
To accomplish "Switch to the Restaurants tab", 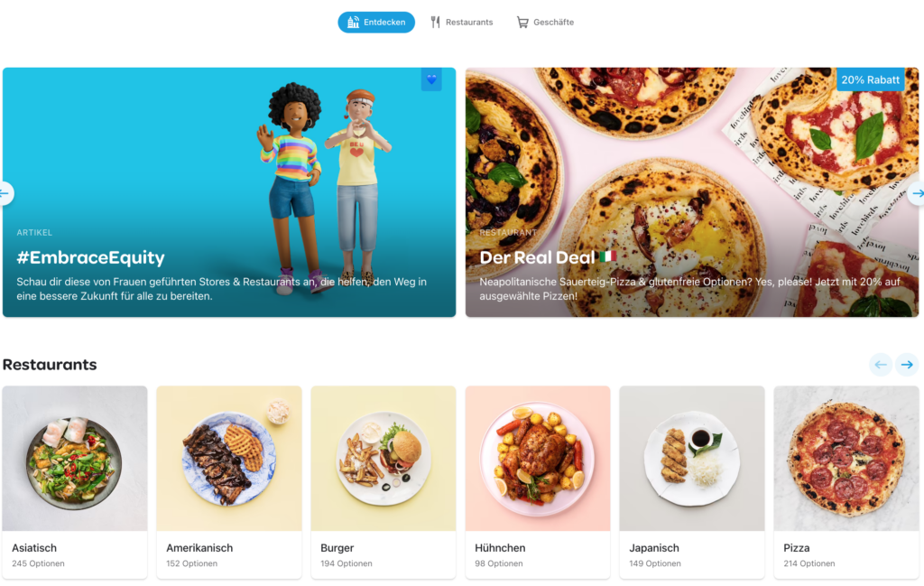I will pyautogui.click(x=461, y=23).
